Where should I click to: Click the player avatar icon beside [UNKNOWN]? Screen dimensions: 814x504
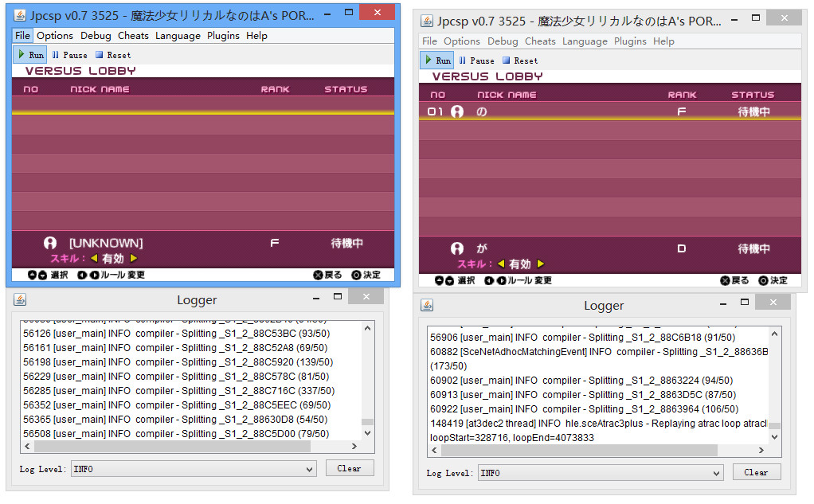pyautogui.click(x=50, y=243)
